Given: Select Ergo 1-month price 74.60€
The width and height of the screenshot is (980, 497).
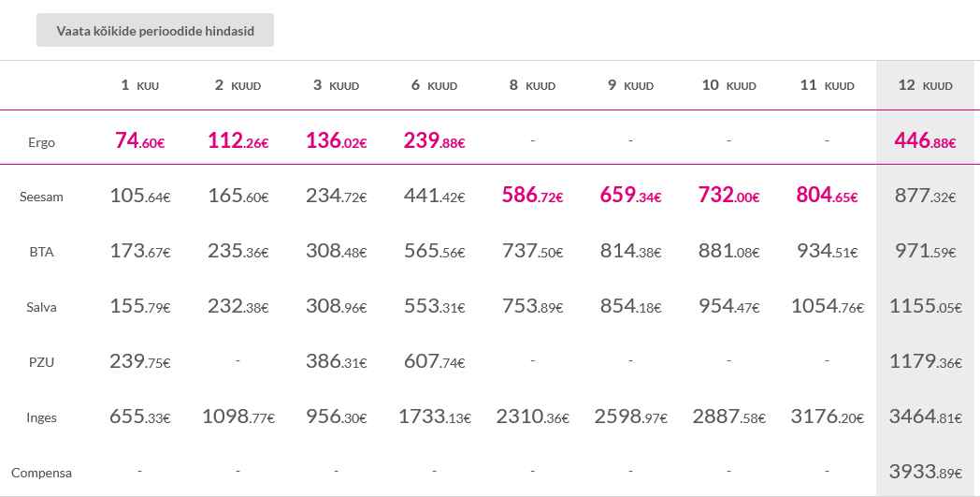Looking at the screenshot, I should click(140, 141).
